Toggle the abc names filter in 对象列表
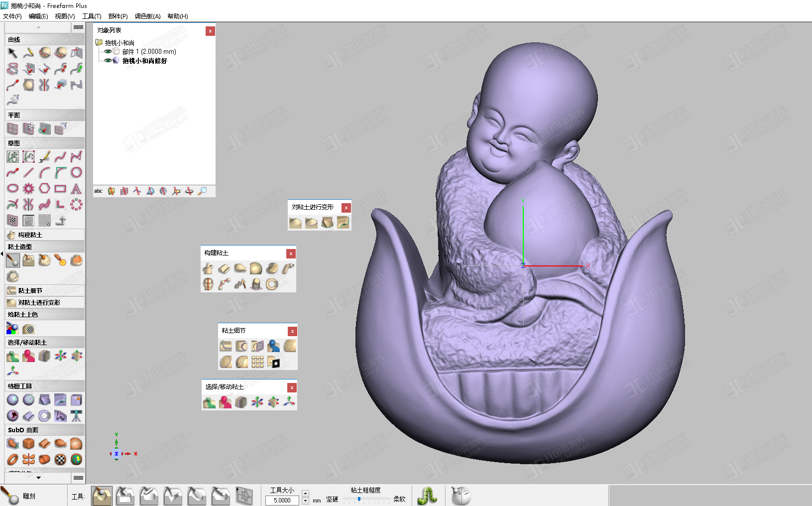The width and height of the screenshot is (812, 506). 99,191
